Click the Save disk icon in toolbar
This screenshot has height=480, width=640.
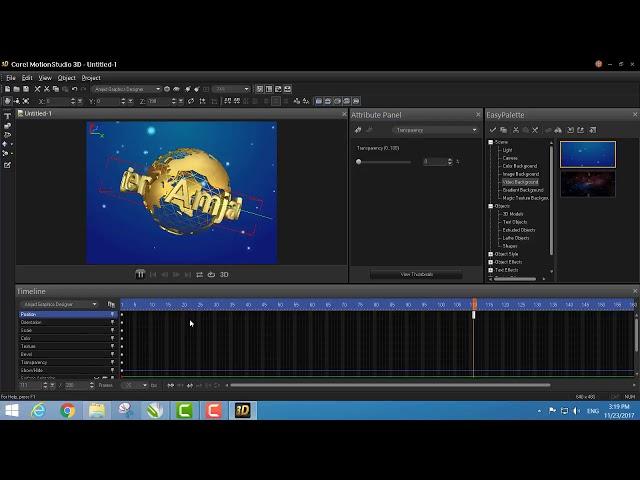(x=26, y=89)
